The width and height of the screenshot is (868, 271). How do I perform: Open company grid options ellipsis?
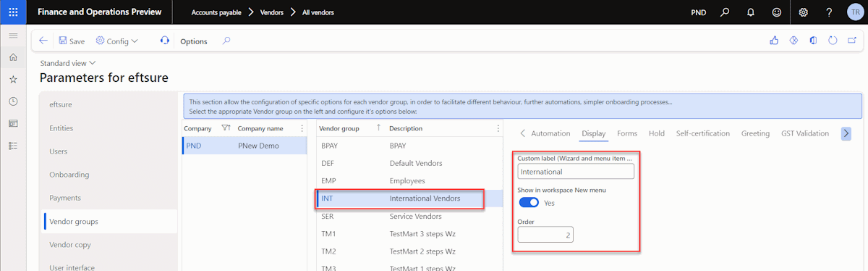(302, 128)
